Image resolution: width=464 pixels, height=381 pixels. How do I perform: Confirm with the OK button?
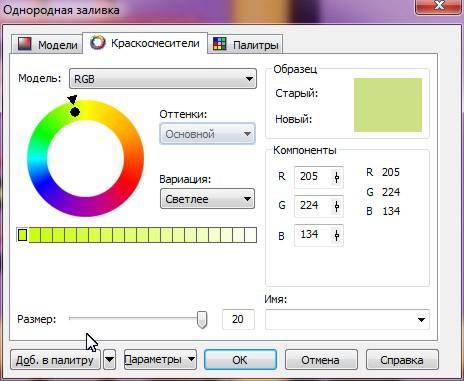point(240,360)
